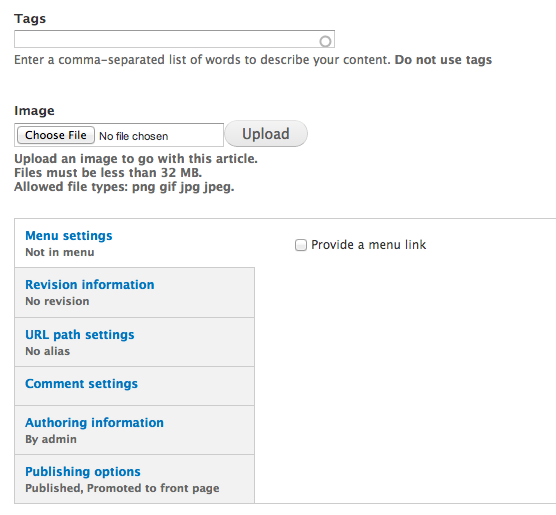Click the 'Provide a menu link' label text
This screenshot has height=515, width=556.
pyautogui.click(x=368, y=245)
